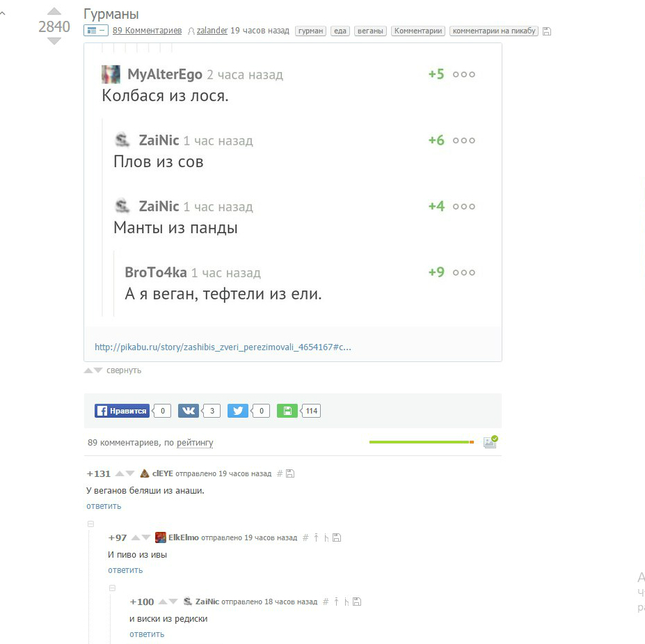Downvote the Гурманы post
The width and height of the screenshot is (645, 644).
click(x=54, y=41)
